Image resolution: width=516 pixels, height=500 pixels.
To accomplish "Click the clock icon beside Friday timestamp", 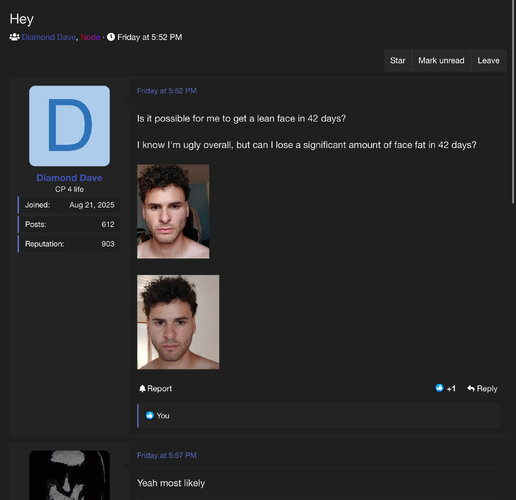I will [x=111, y=37].
